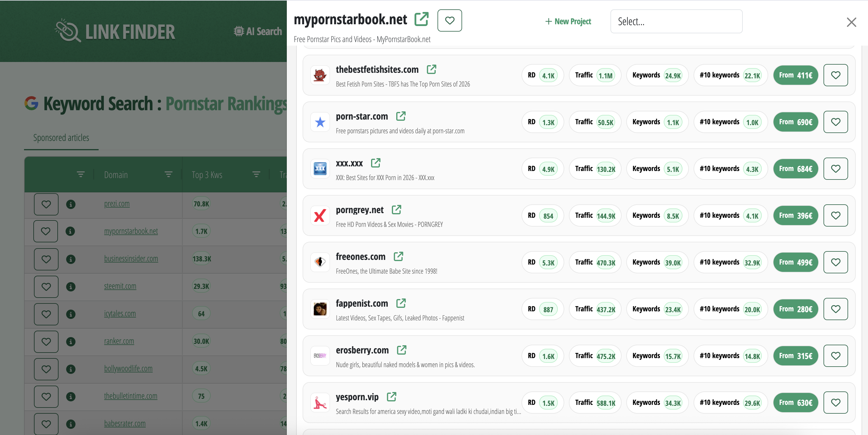Show info for ranker.com row

tap(71, 341)
